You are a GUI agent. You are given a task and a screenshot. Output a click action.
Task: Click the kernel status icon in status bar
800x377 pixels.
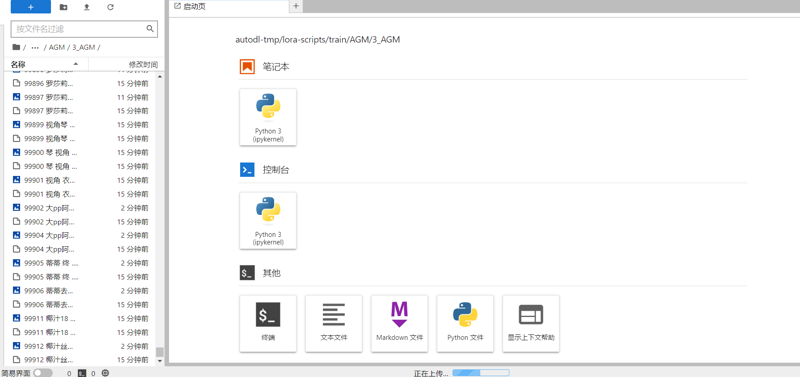[x=105, y=373]
